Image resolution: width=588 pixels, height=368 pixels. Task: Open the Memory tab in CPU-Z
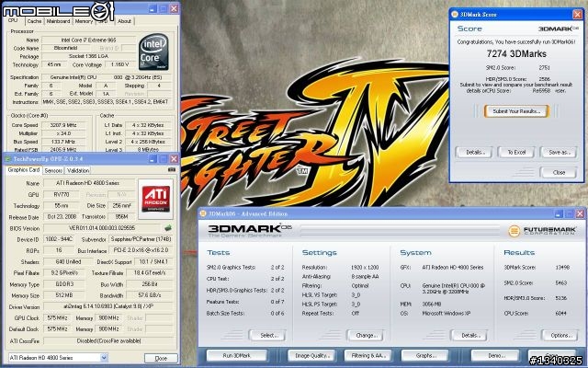pos(84,21)
